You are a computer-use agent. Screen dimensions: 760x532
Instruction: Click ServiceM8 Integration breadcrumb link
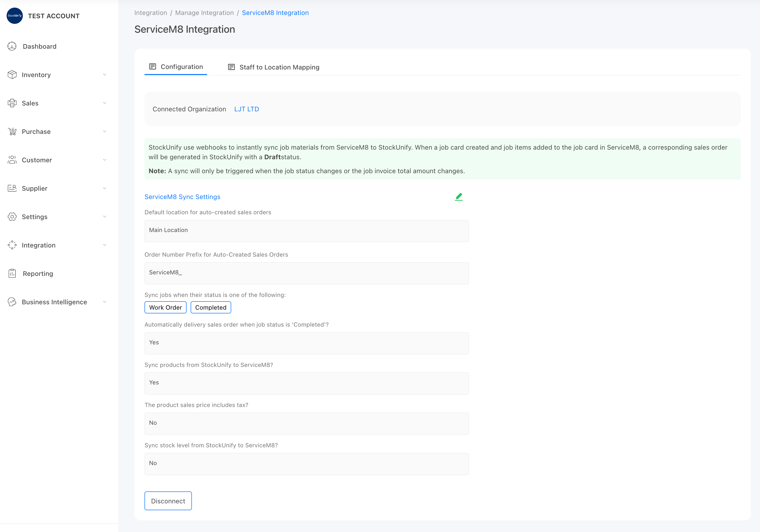[x=275, y=13]
